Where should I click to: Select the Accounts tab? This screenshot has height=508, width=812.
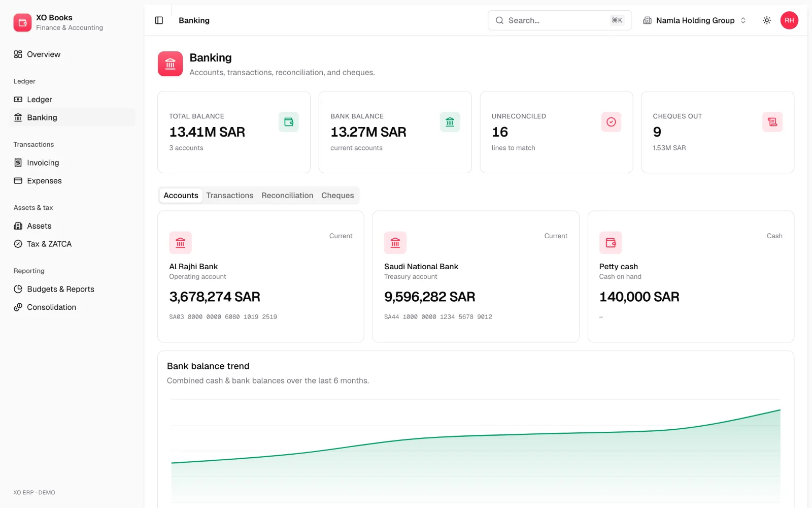tap(181, 196)
